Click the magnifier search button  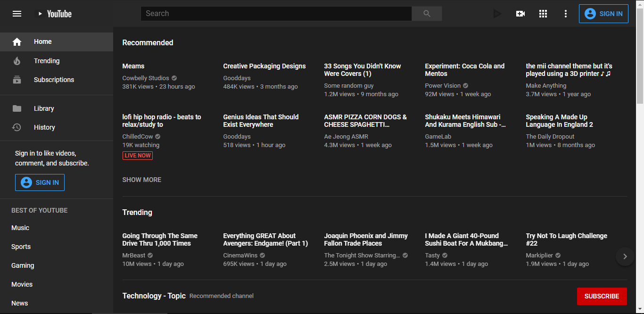point(427,14)
